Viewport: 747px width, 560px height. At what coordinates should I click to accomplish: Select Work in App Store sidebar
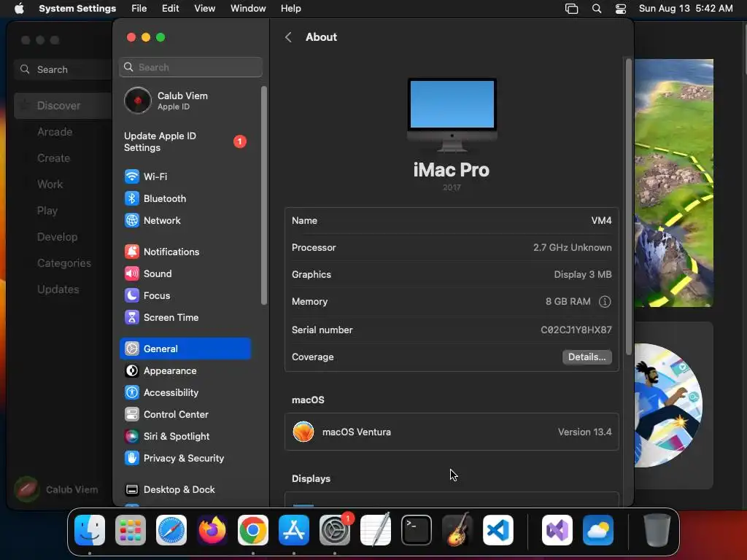click(x=50, y=184)
